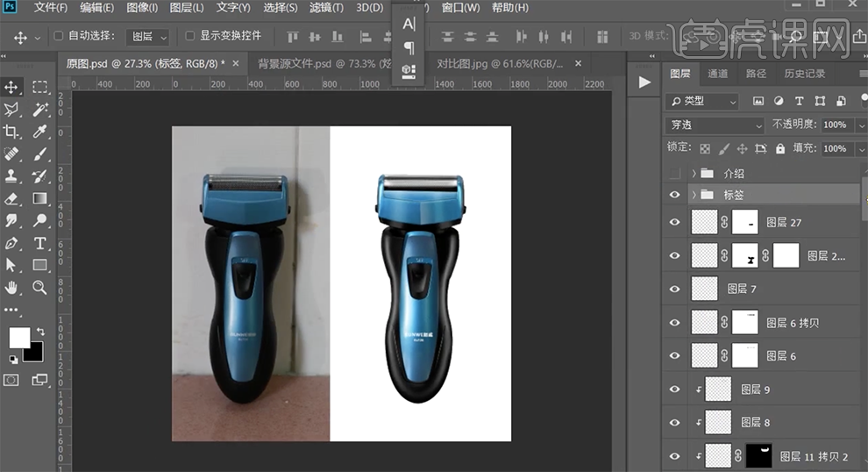Enable the 自动选择 checkbox
The image size is (868, 472).
click(59, 37)
